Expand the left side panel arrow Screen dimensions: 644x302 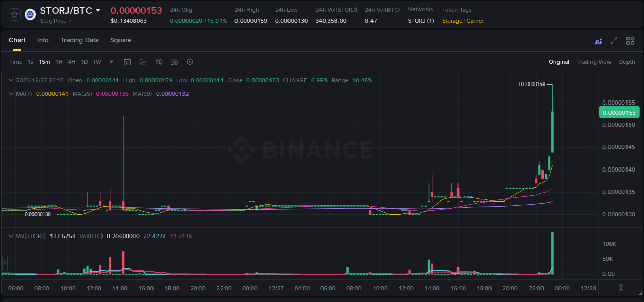click(4, 263)
